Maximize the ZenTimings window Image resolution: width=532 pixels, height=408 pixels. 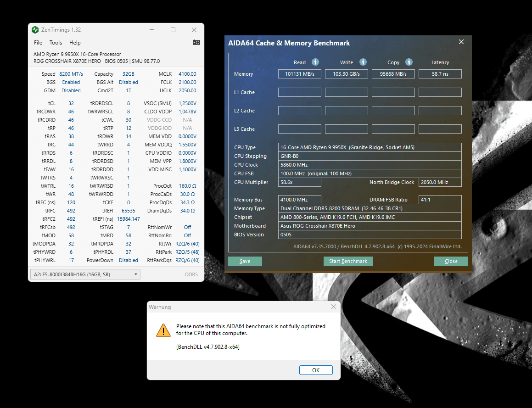point(173,30)
